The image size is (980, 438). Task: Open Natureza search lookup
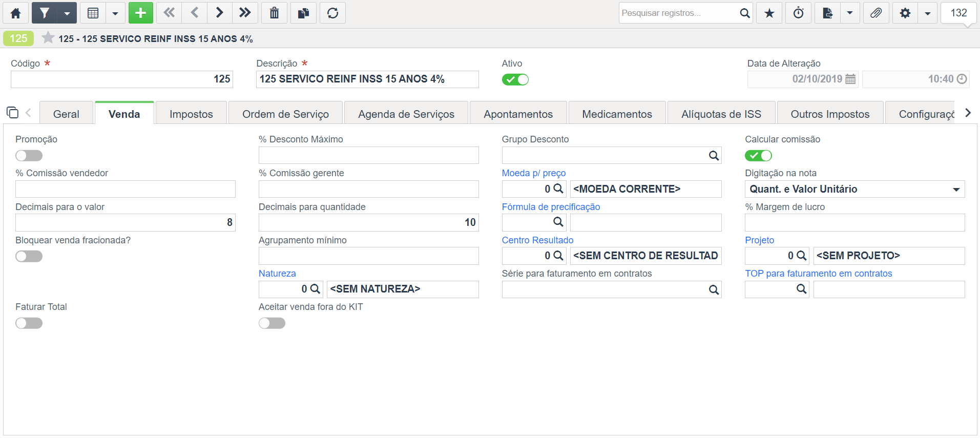(315, 289)
